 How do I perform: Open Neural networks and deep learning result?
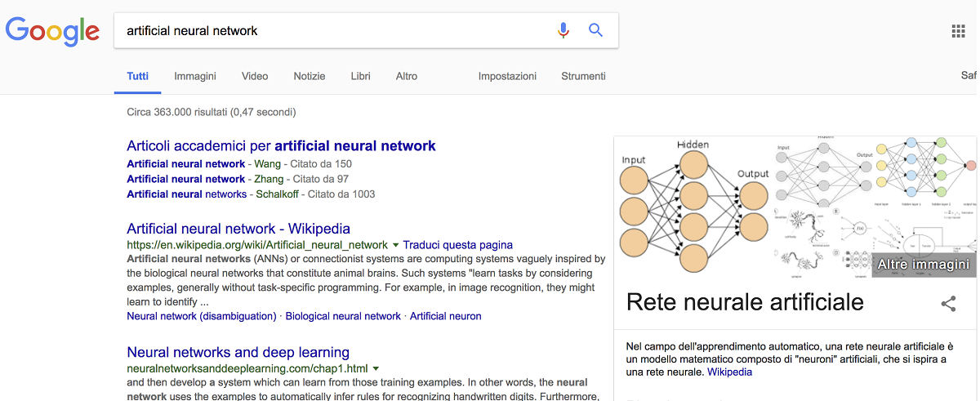[238, 353]
